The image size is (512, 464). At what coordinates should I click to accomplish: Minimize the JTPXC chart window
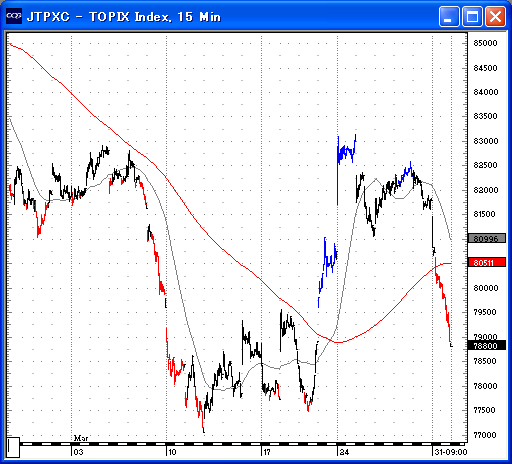(x=449, y=16)
